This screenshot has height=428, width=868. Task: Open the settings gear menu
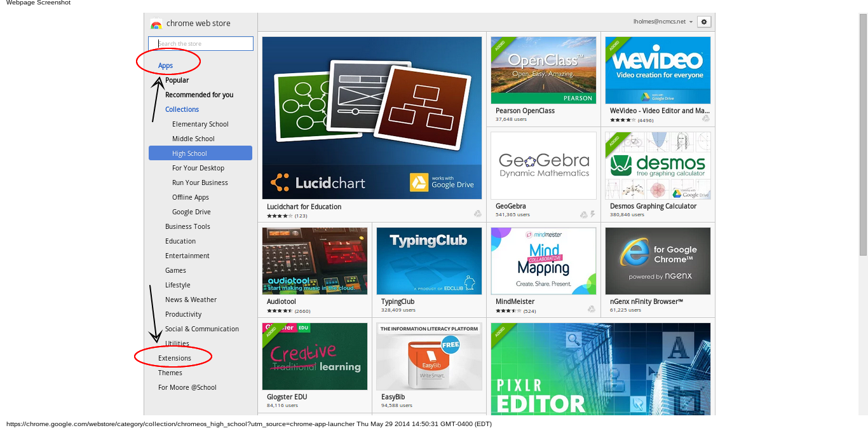click(704, 22)
